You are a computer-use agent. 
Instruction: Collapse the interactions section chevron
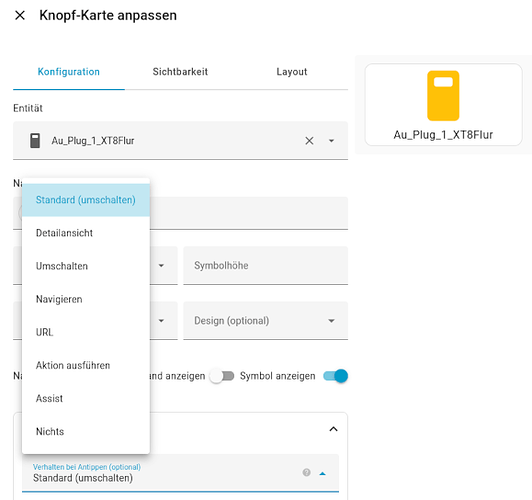tap(334, 429)
